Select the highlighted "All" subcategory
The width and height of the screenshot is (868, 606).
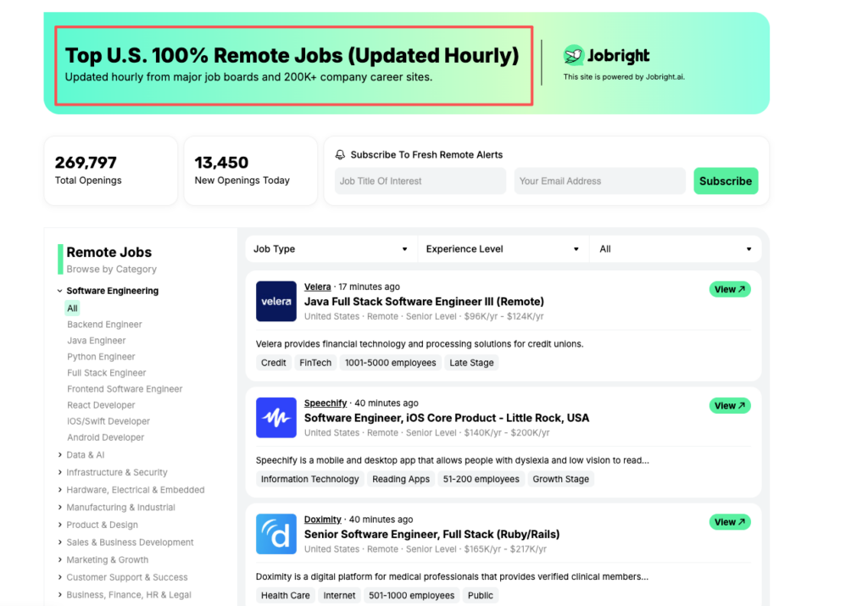tap(72, 308)
